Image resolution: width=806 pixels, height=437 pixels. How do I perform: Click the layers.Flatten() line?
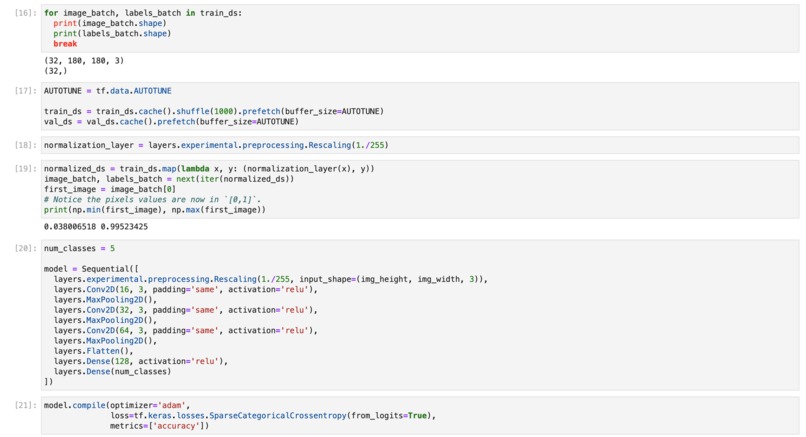tap(93, 351)
